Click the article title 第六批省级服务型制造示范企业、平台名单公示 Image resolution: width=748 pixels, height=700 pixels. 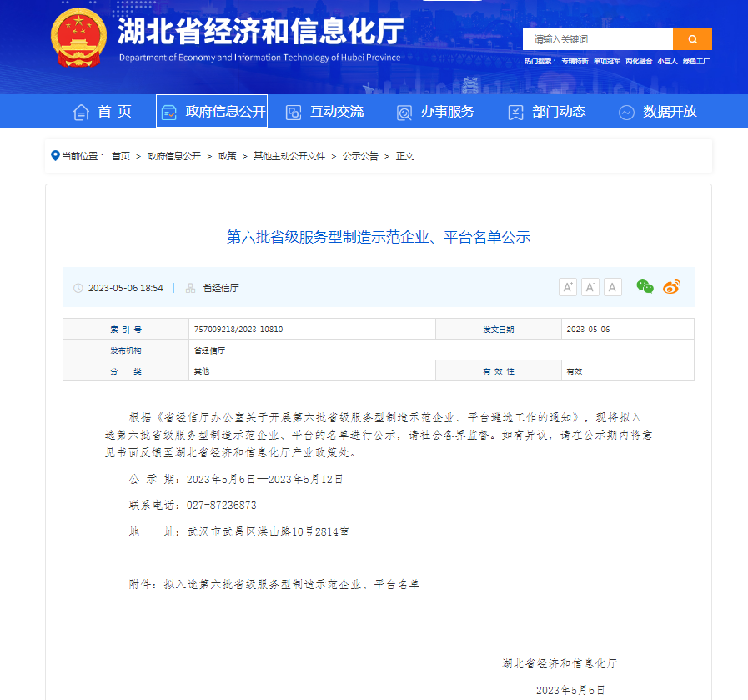[379, 237]
